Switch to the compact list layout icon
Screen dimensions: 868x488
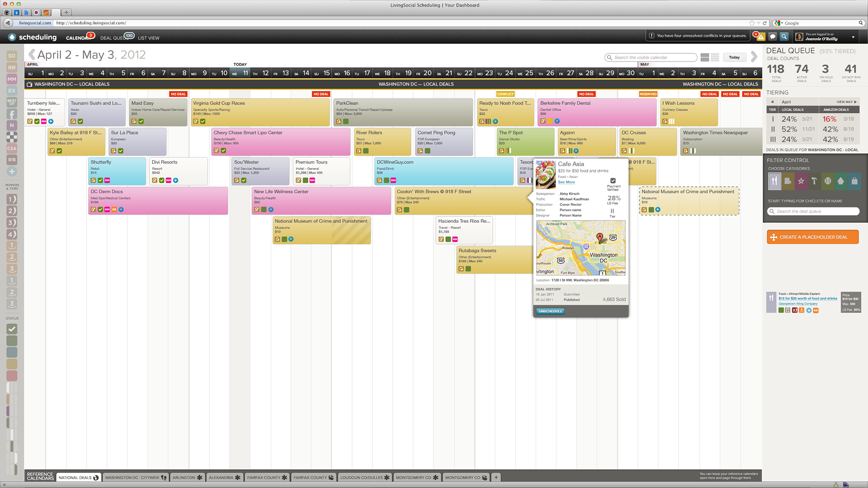coord(715,57)
